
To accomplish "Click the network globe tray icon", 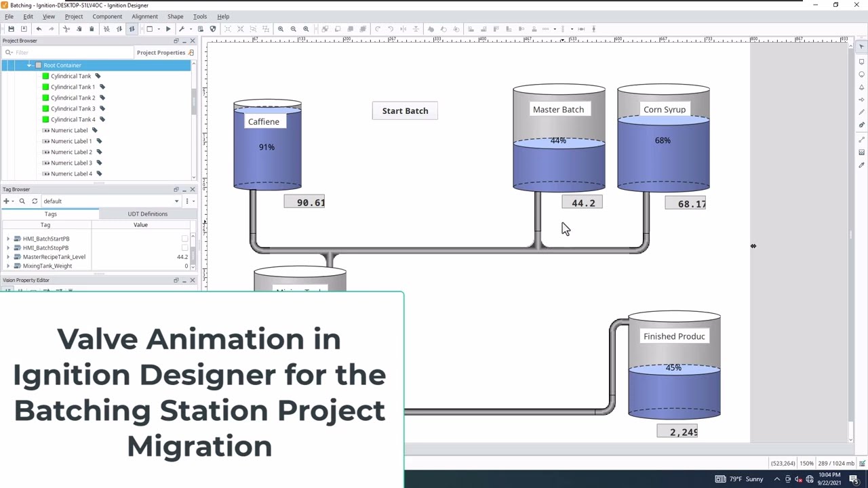I will [809, 479].
